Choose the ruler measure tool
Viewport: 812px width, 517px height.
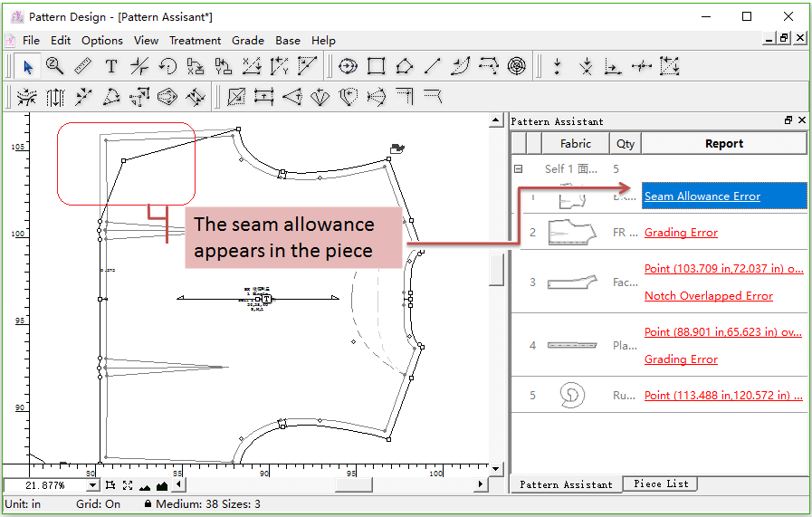82,66
